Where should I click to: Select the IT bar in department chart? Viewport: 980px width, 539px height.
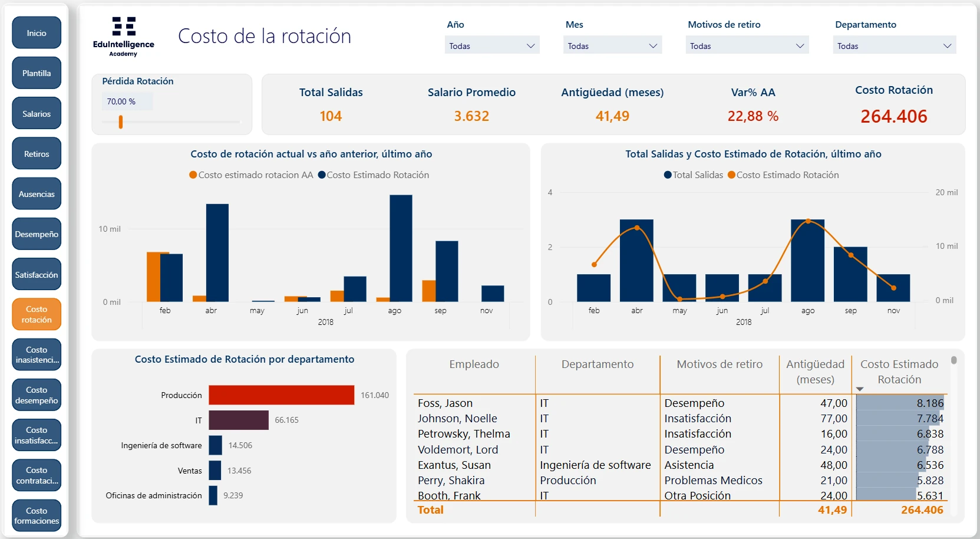239,420
